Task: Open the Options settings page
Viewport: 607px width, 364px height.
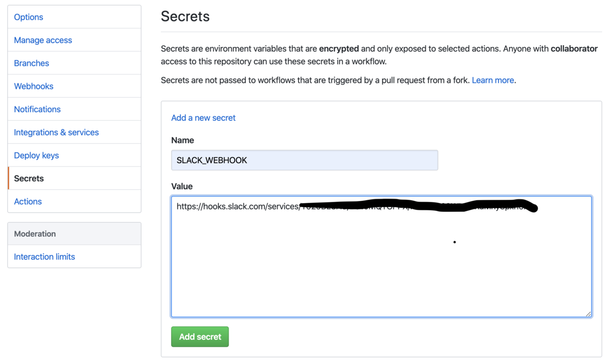Action: [29, 17]
